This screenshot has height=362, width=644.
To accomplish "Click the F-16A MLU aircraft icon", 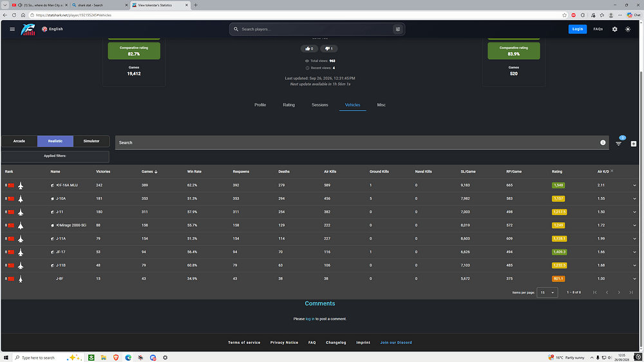I will (x=21, y=186).
